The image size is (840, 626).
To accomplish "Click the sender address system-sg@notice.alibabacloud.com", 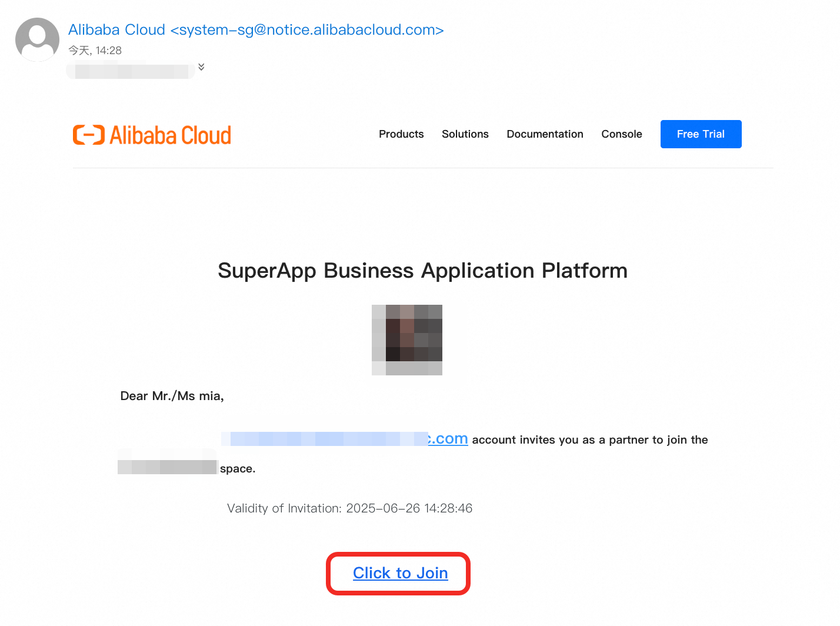I will click(x=307, y=30).
